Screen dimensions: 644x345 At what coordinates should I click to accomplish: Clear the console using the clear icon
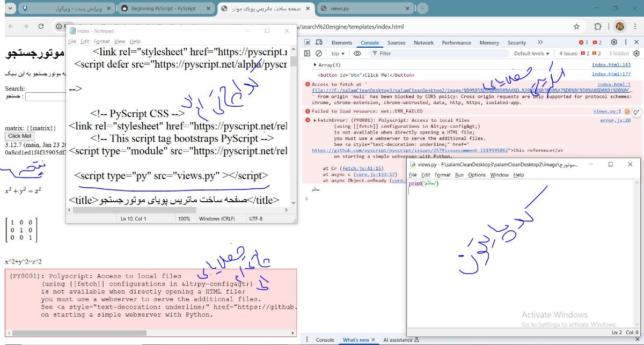click(x=318, y=54)
